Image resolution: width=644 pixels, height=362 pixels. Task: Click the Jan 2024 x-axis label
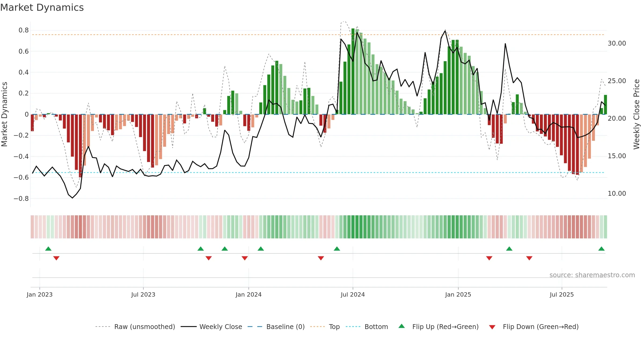pos(248,294)
